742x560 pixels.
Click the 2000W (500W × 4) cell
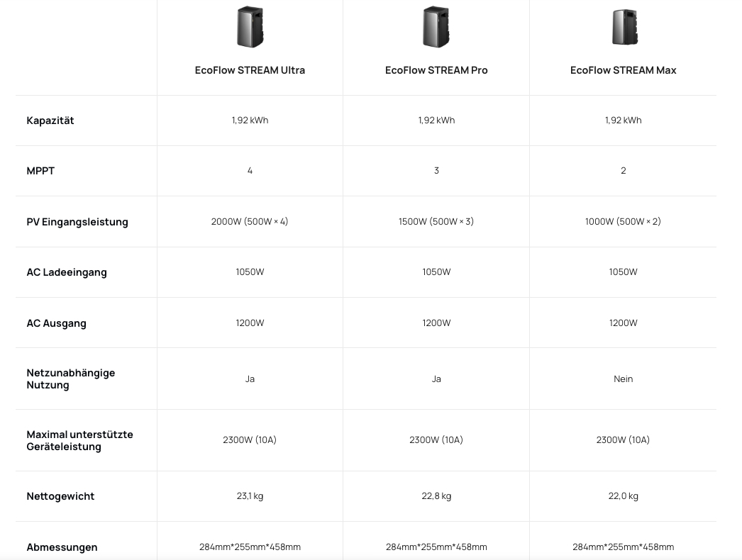coord(250,222)
